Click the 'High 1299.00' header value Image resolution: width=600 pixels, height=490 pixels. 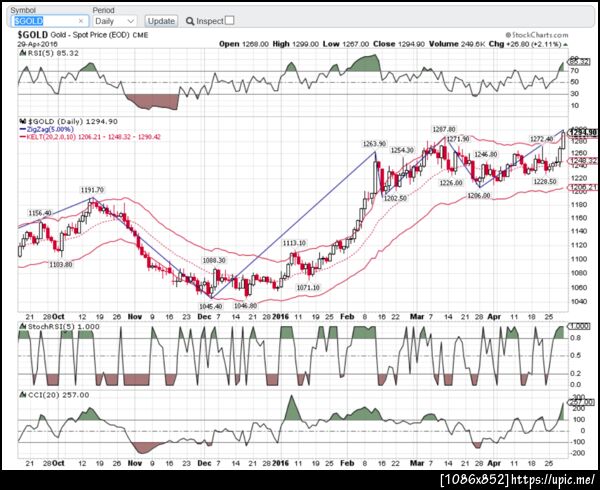[x=295, y=44]
